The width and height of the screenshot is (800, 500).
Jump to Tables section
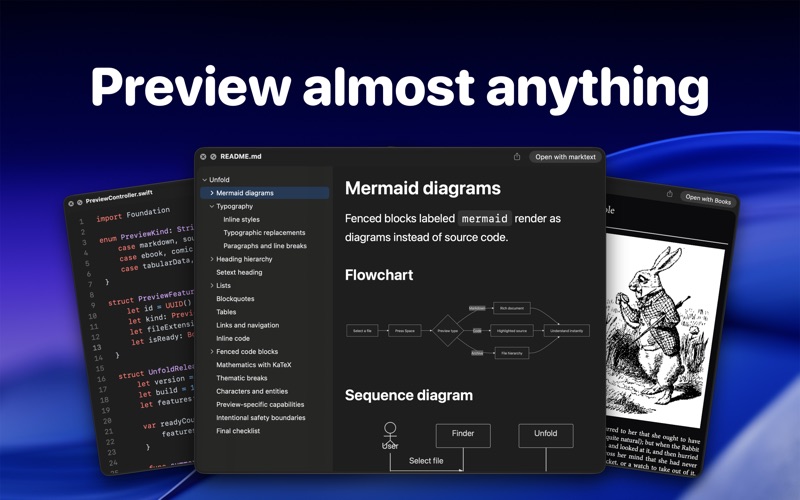pos(226,312)
